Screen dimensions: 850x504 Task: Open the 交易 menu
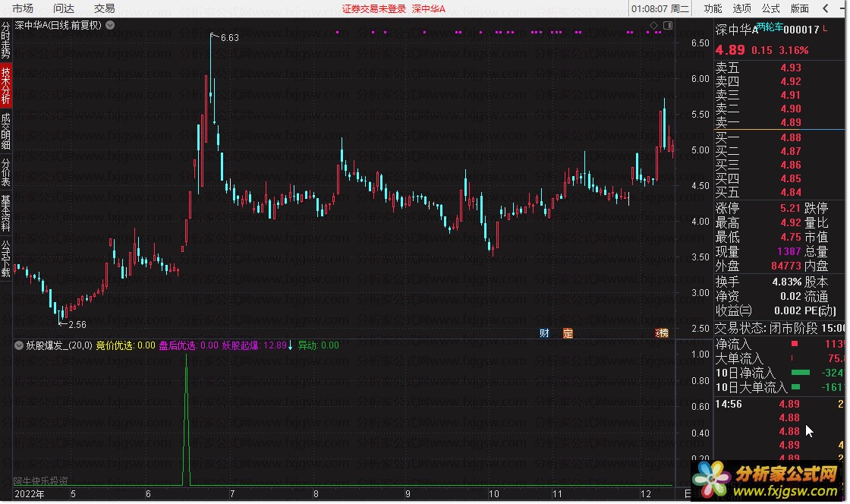[x=104, y=8]
